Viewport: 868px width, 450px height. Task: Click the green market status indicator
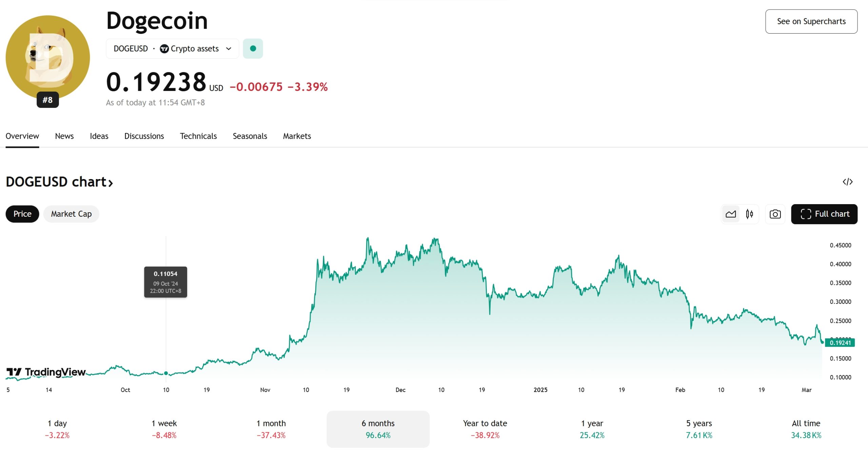tap(253, 48)
